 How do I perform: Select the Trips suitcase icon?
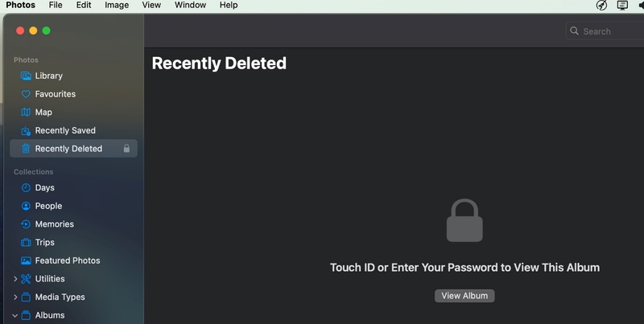pyautogui.click(x=26, y=242)
